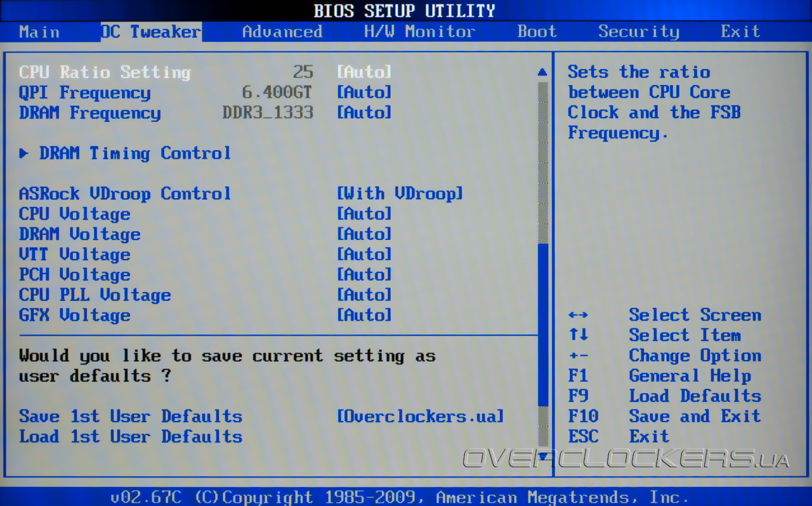Change DRAM Voltage [Auto] value
The width and height of the screenshot is (812, 506).
pos(364,234)
